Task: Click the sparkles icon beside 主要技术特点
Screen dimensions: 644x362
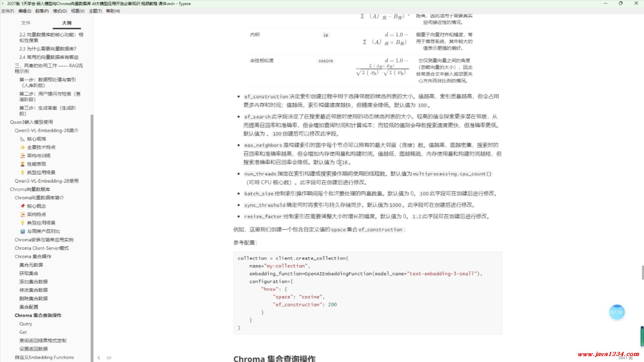Action: pos(22,147)
